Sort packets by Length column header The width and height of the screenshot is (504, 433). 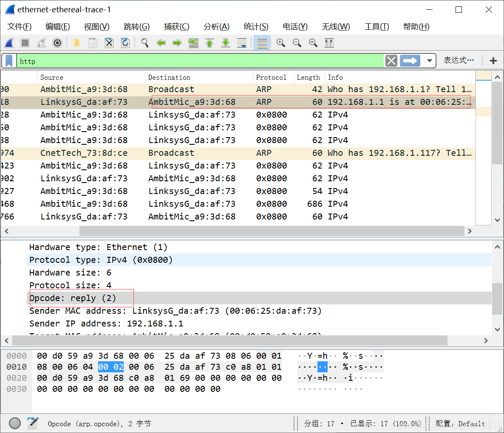309,77
